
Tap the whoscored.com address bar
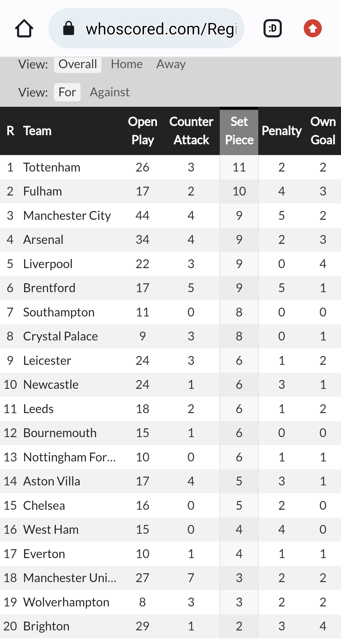[x=146, y=28]
